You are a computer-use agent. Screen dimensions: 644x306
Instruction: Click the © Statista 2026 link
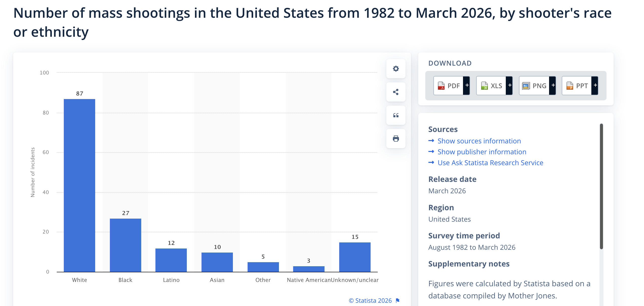point(370,300)
